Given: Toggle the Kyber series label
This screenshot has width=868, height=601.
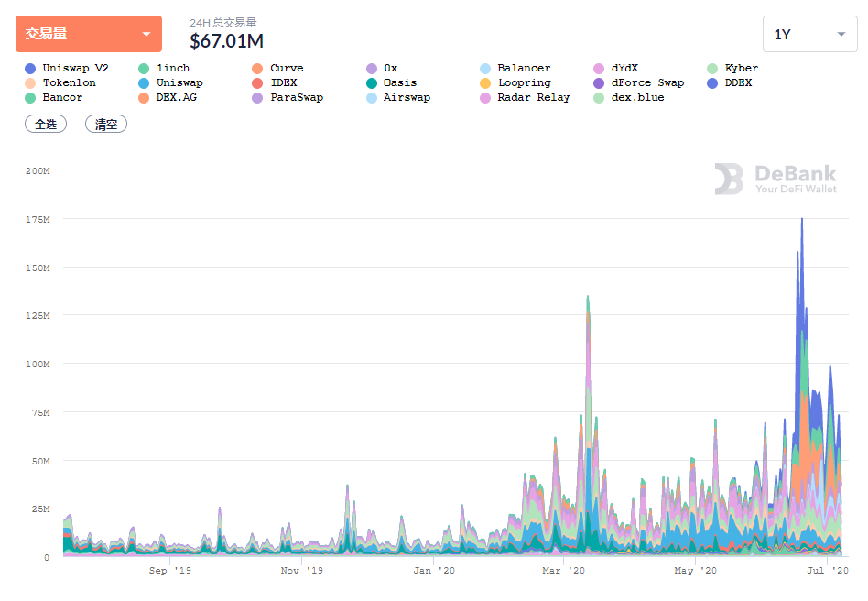Looking at the screenshot, I should coord(732,68).
